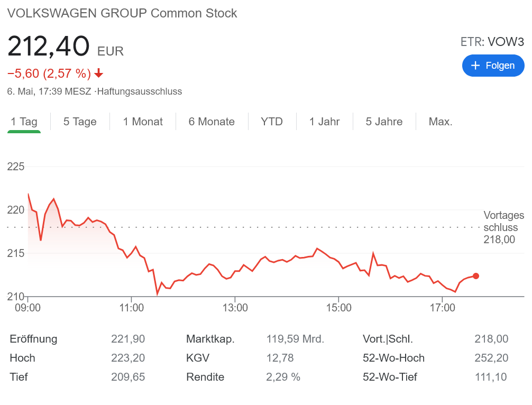Click the red down arrow price indicator

(x=99, y=73)
